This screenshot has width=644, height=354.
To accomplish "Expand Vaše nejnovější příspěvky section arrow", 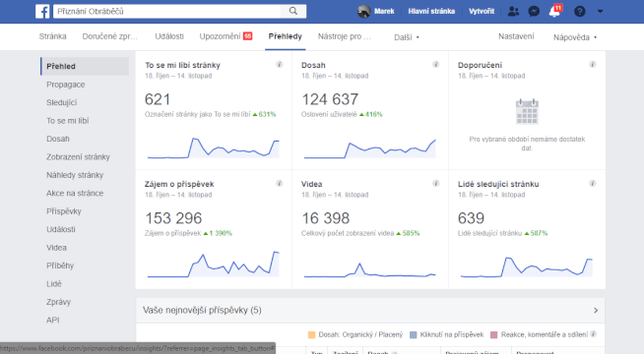I will pos(596,311).
